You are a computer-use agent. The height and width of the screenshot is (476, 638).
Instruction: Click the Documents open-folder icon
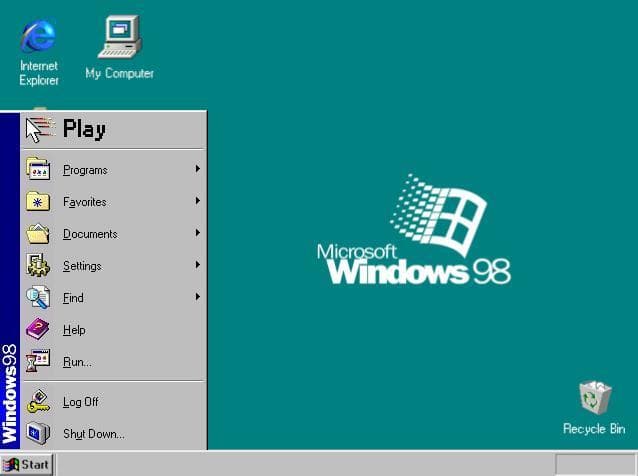pyautogui.click(x=38, y=234)
